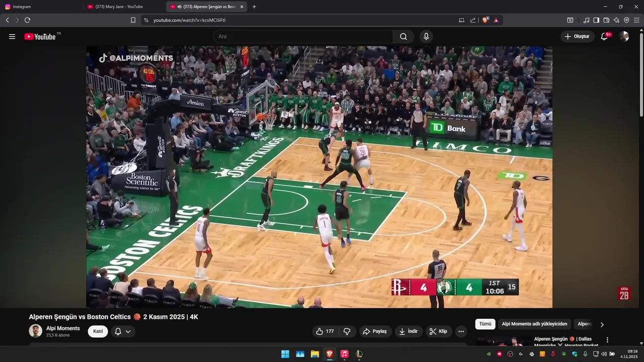Click the video player to pause
644x362 pixels.
click(319, 177)
